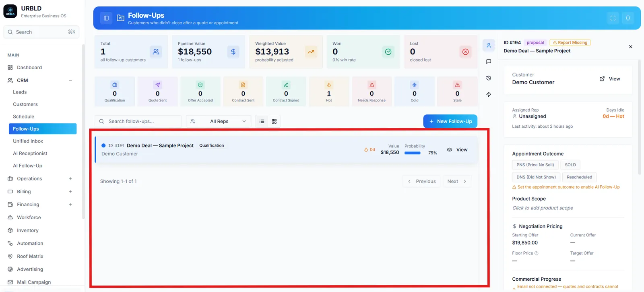Click the Qualification tag on Demo Deal

coord(212,146)
